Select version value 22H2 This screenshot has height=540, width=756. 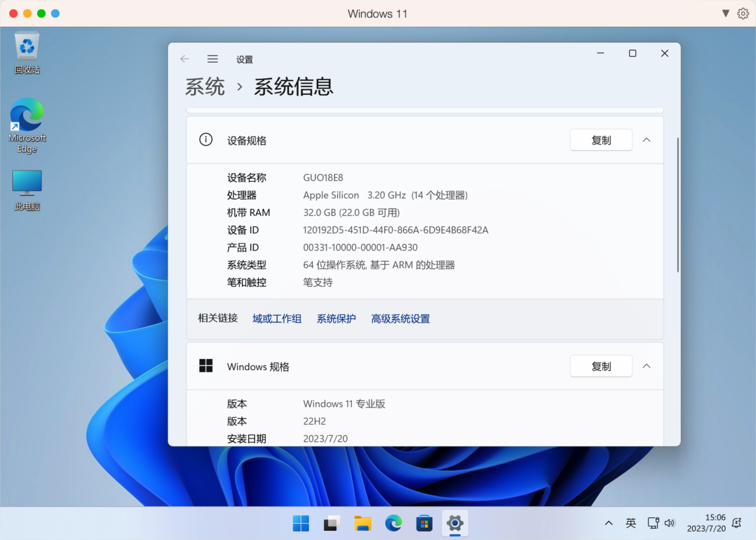[314, 422]
